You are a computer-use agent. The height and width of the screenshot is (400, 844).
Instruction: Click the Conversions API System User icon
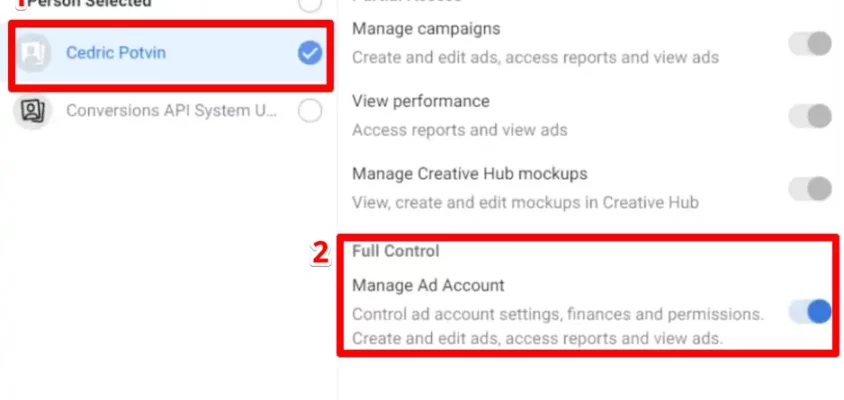[x=33, y=110]
